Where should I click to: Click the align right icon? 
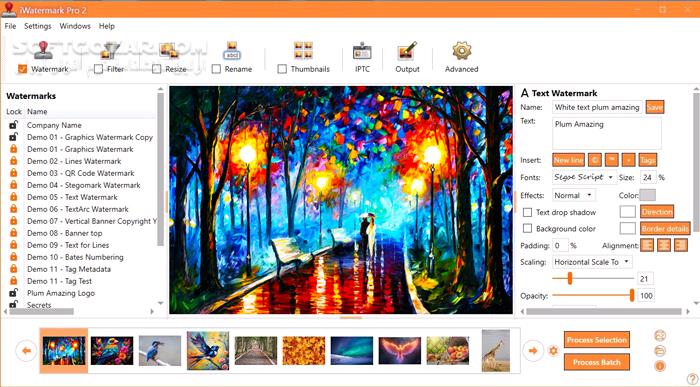tap(681, 245)
